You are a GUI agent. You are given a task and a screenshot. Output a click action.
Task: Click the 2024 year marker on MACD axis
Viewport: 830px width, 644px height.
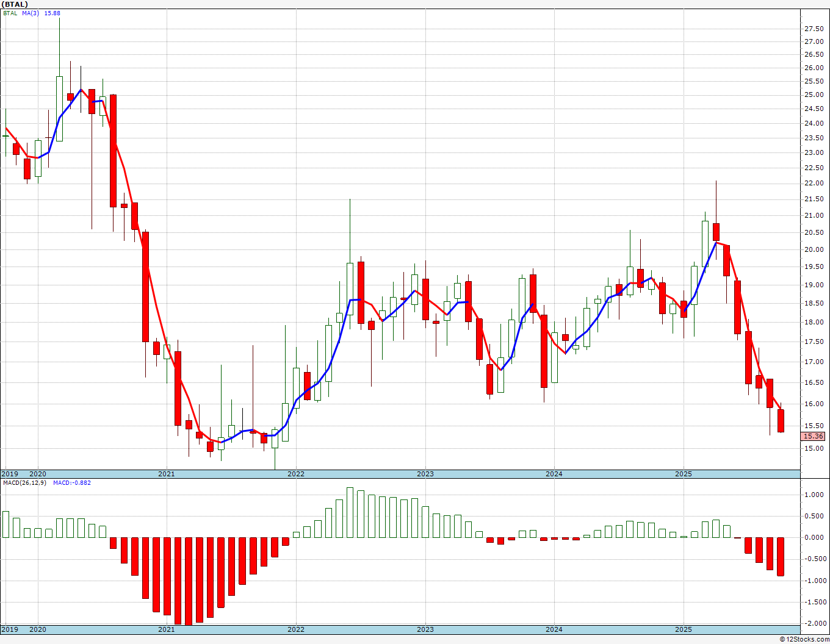point(554,629)
